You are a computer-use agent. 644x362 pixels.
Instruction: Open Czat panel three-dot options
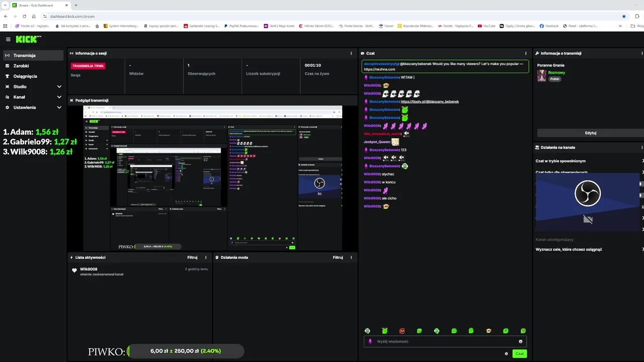click(526, 53)
